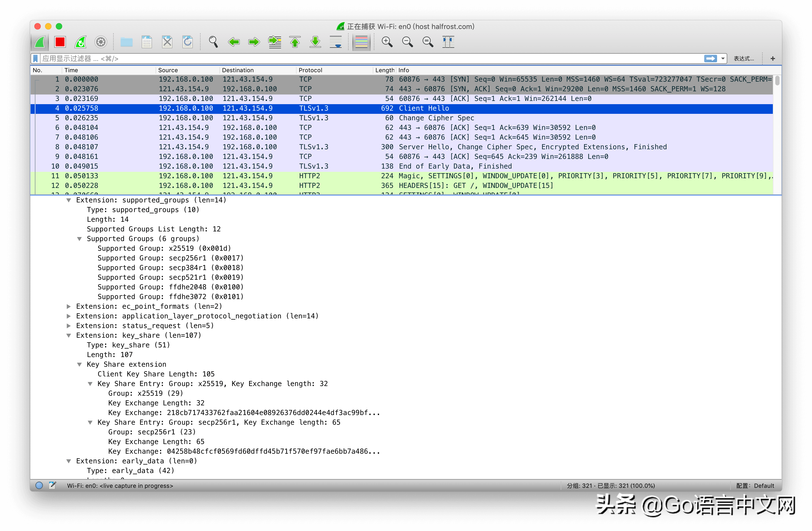Viewport: 812px width, 531px height.
Task: Add a filter button with plus
Action: [773, 59]
